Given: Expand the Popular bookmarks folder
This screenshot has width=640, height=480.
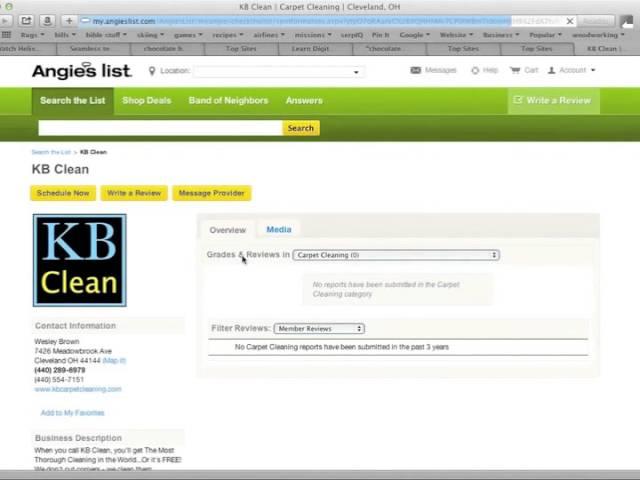Looking at the screenshot, I should point(545,35).
